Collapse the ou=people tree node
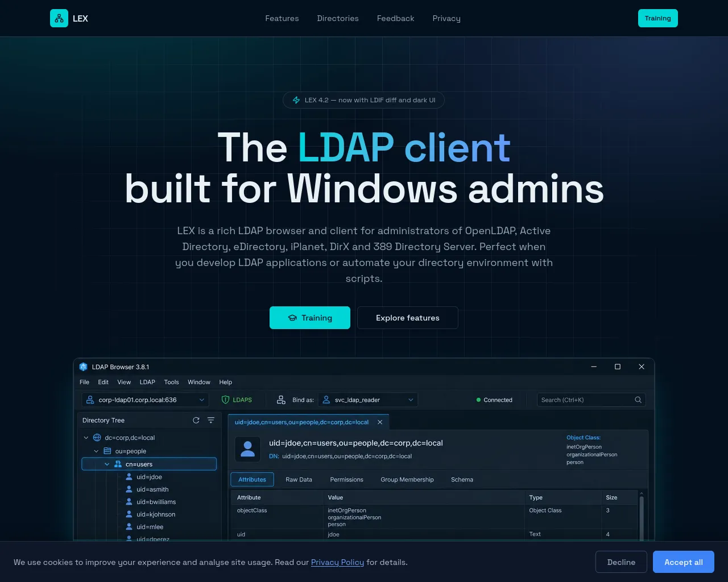Screen dimensions: 728x582 (96, 451)
